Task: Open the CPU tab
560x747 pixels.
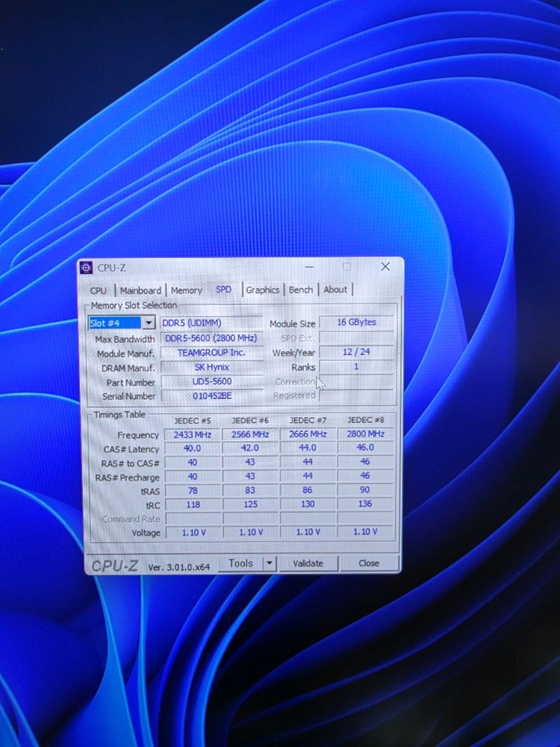Action: click(99, 290)
